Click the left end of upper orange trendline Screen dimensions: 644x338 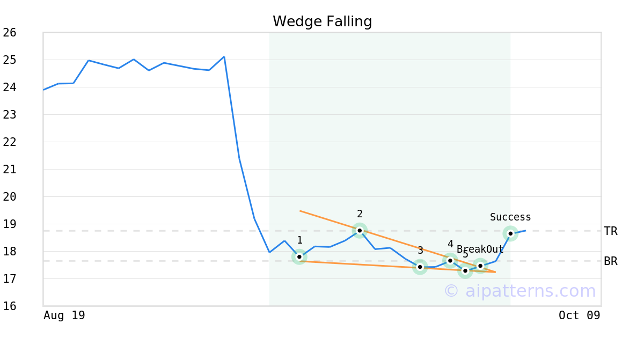click(x=300, y=211)
